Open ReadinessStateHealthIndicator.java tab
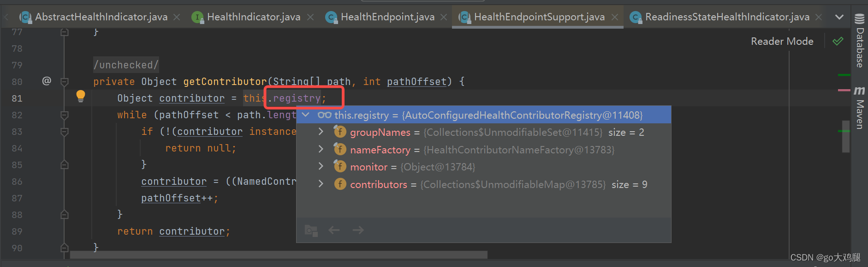 tap(727, 17)
